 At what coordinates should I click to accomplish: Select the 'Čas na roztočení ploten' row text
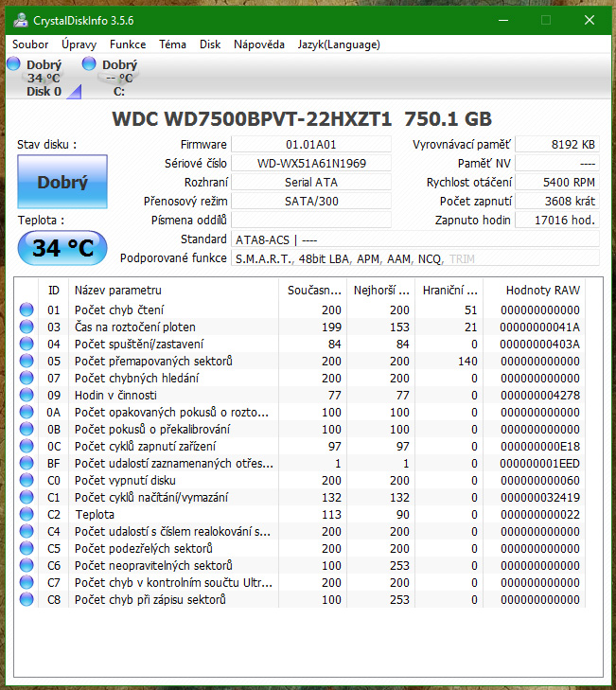click(135, 327)
